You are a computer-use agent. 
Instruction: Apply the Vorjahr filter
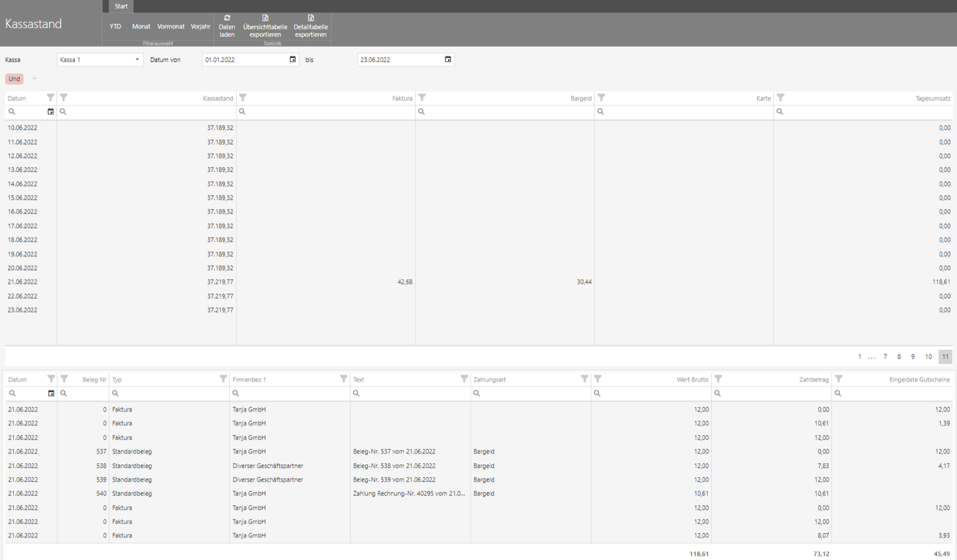(200, 26)
